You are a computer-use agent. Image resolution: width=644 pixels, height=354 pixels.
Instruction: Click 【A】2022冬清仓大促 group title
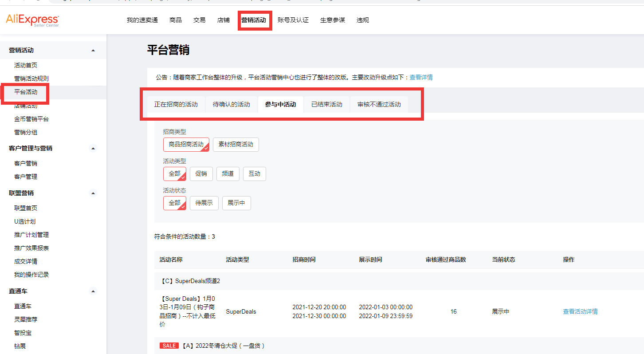(x=224, y=346)
